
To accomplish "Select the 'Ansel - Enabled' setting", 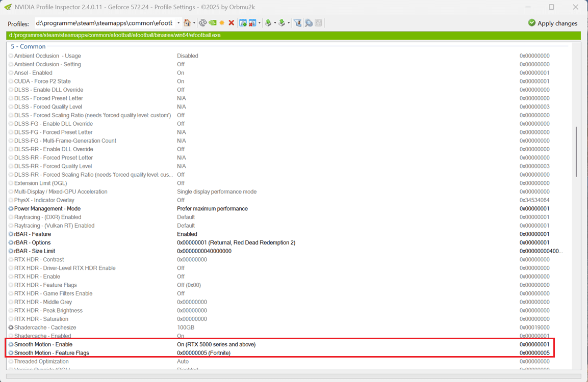I will (x=33, y=73).
